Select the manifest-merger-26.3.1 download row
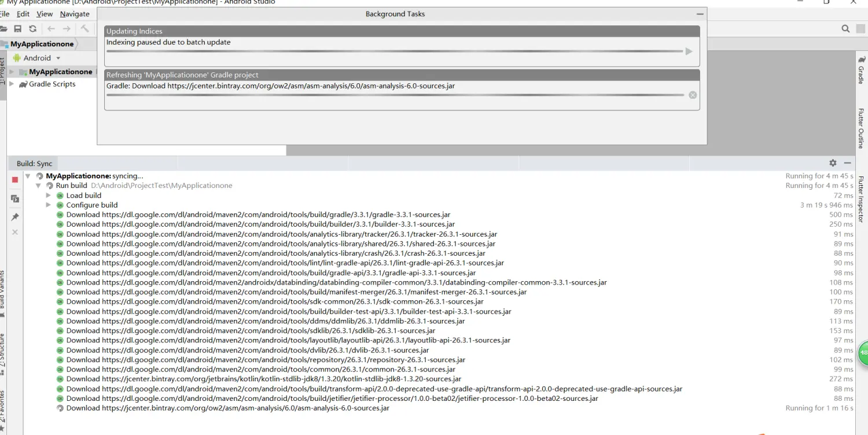The width and height of the screenshot is (868, 435). (x=296, y=292)
